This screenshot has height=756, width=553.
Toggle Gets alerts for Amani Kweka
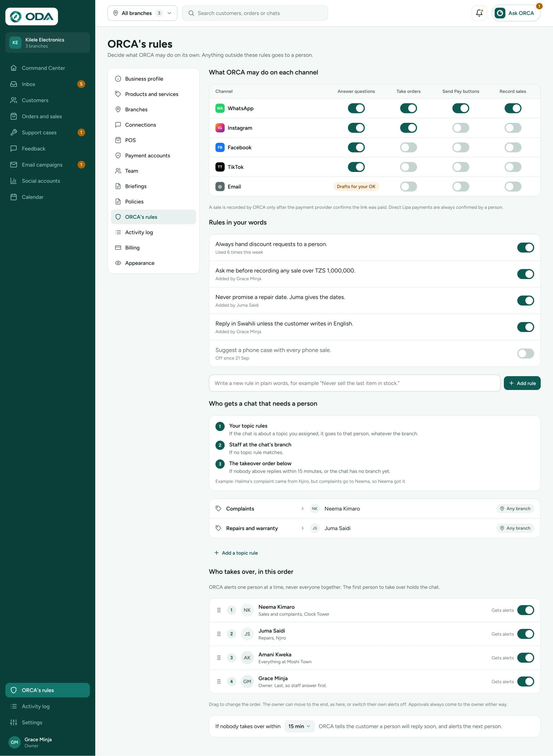pyautogui.click(x=526, y=658)
